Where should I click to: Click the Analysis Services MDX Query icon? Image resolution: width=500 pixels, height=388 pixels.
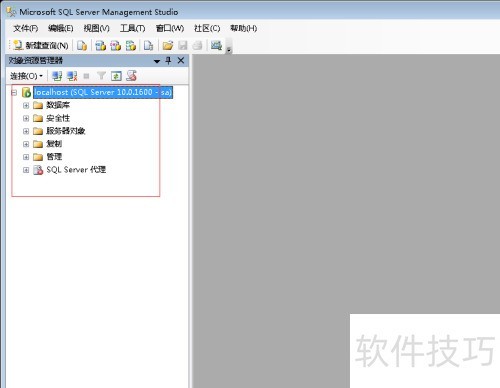pyautogui.click(x=100, y=45)
